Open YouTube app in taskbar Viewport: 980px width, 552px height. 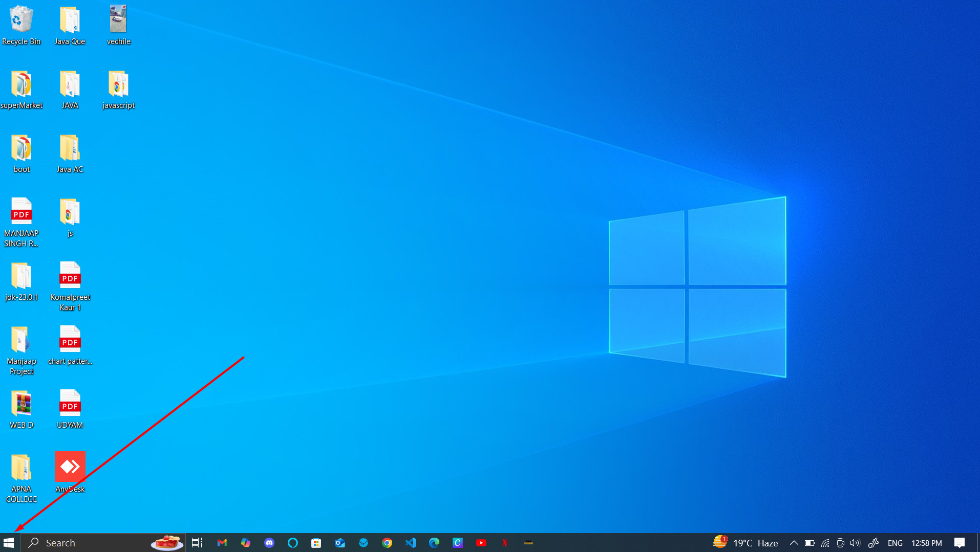tap(481, 543)
